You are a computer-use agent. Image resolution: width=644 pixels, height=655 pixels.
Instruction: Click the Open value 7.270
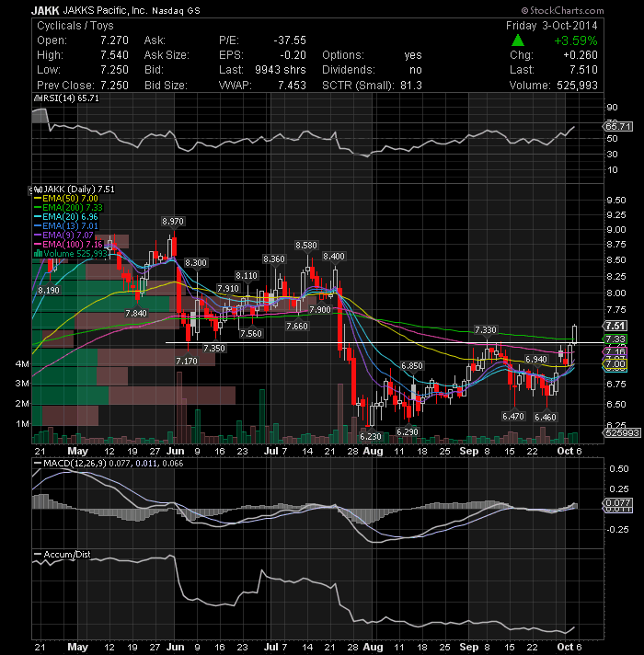pos(114,40)
